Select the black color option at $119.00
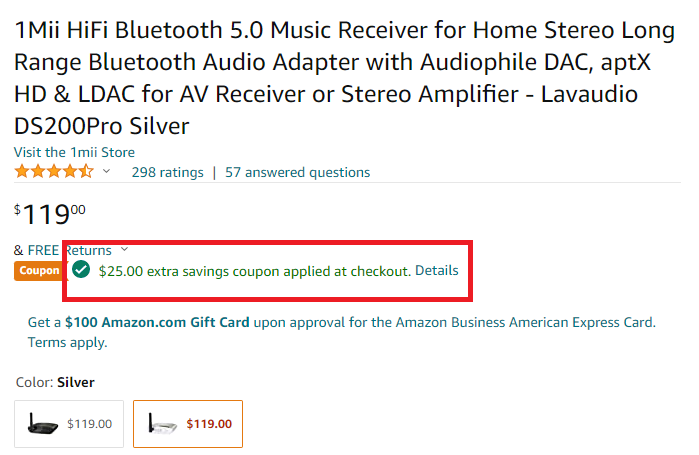699x455 pixels. point(69,424)
